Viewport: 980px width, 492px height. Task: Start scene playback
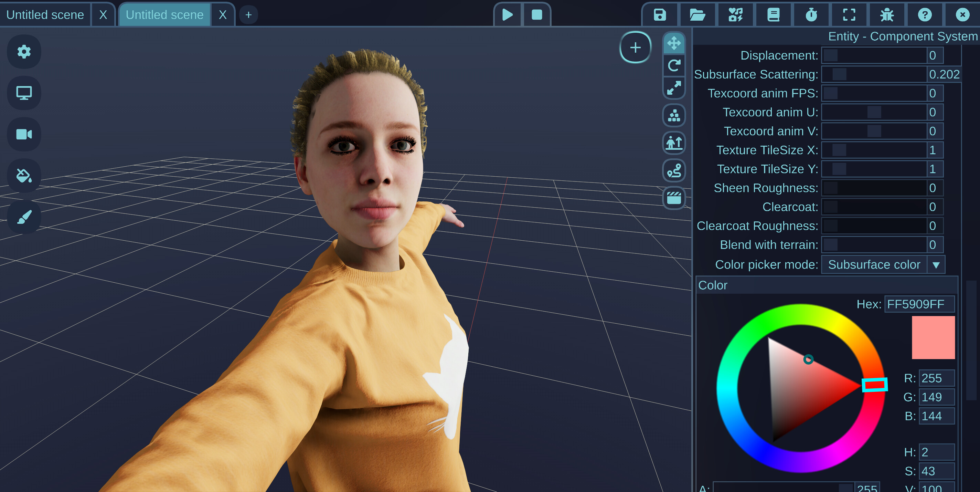point(507,14)
